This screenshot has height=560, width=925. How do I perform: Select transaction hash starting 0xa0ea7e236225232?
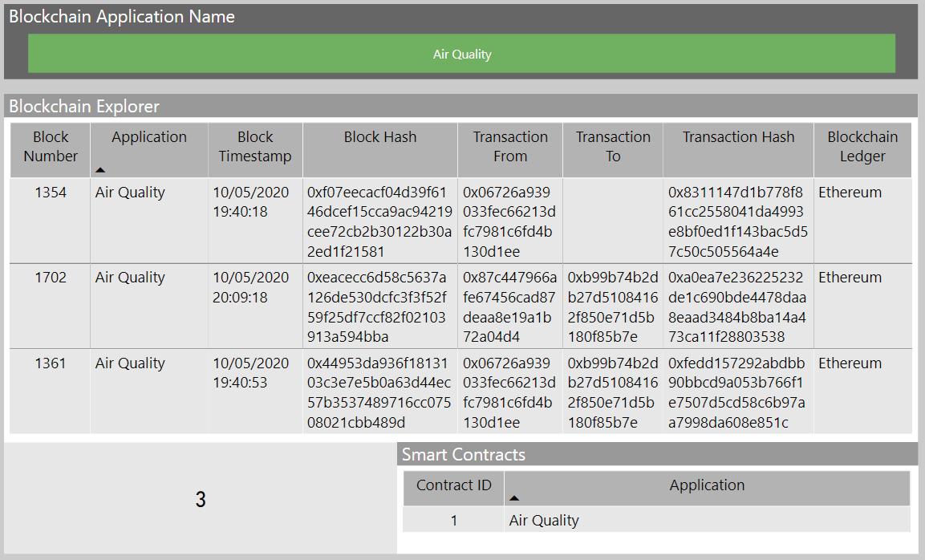737,306
